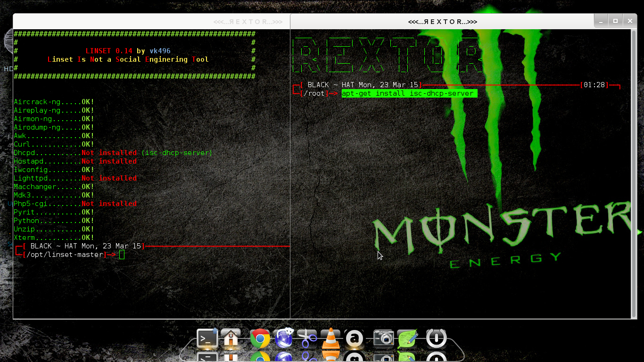Click the power button dock icon

pos(436,338)
